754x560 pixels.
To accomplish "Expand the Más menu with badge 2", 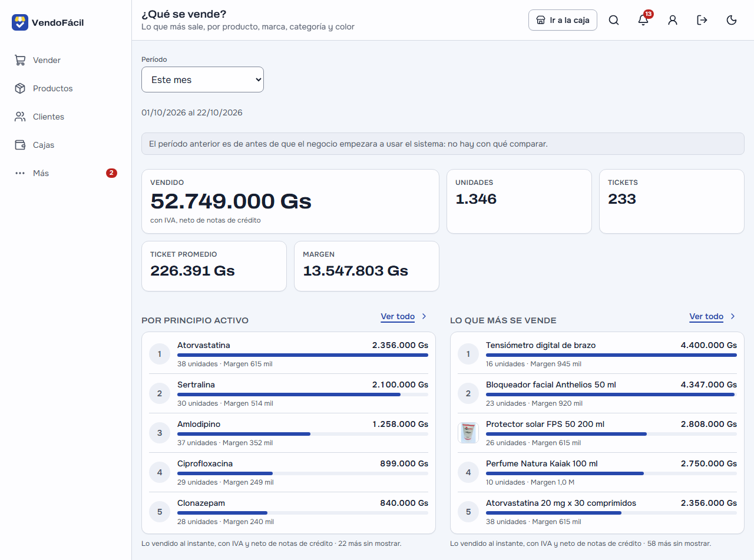I will [x=65, y=173].
